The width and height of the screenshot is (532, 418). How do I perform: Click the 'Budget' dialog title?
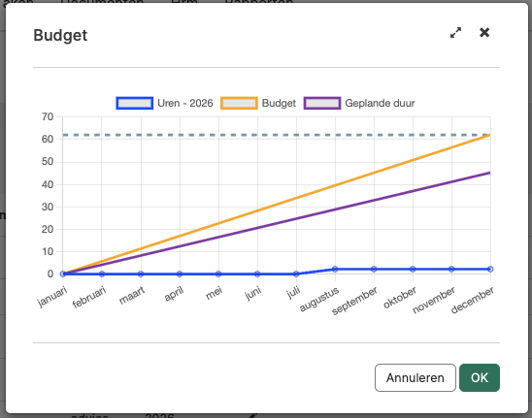point(60,36)
